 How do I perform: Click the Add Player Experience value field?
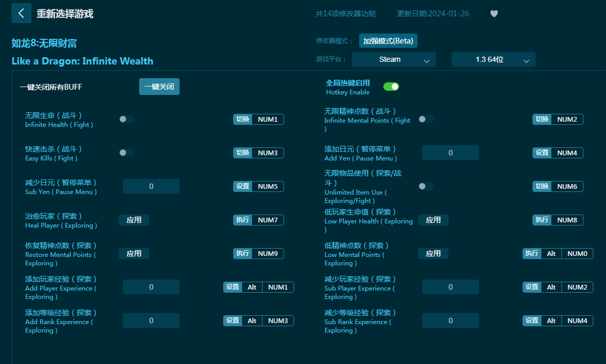[151, 287]
